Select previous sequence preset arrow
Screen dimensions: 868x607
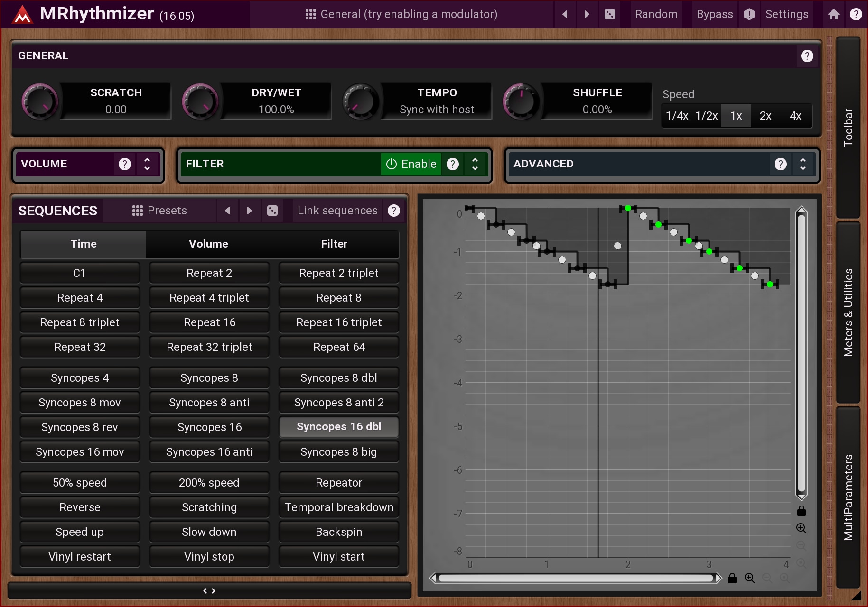tap(227, 211)
